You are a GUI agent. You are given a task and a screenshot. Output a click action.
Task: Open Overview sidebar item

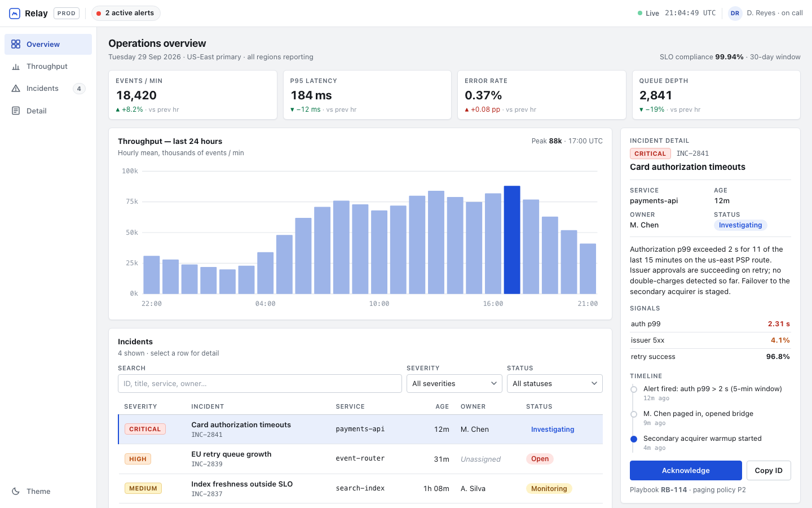click(48, 44)
